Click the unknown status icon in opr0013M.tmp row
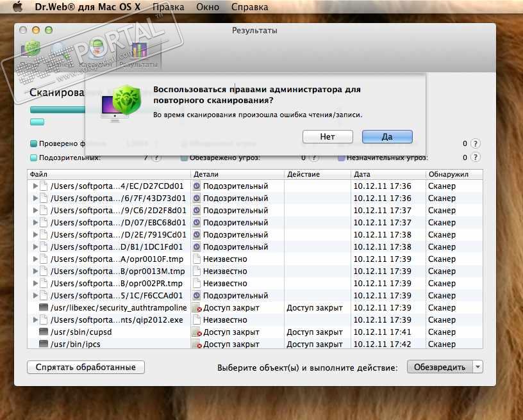The height and width of the screenshot is (420, 523). coord(197,271)
